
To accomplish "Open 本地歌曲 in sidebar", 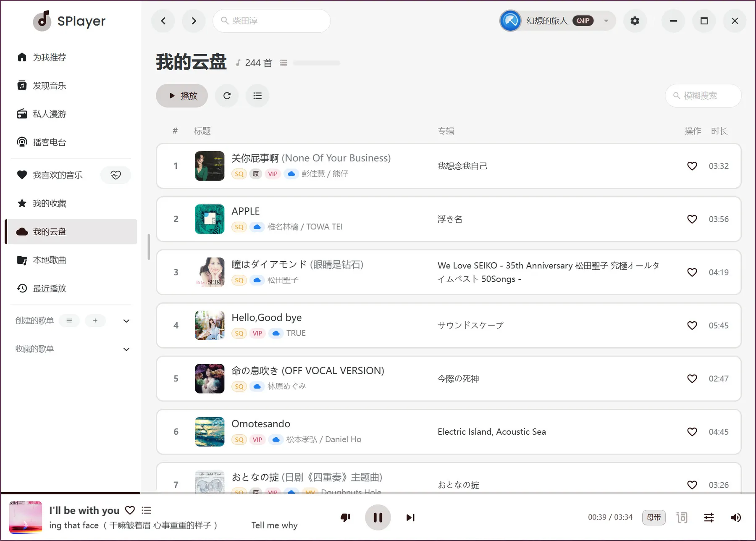I will (x=50, y=260).
